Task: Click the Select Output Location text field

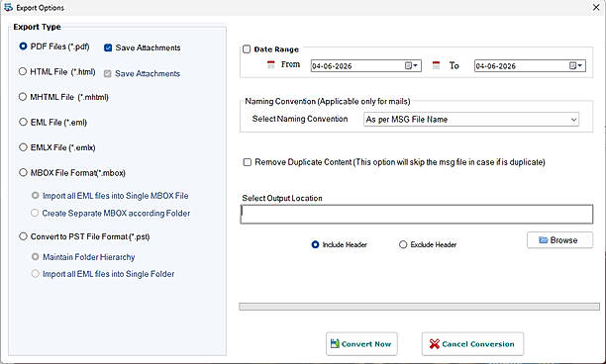Action: click(417, 215)
